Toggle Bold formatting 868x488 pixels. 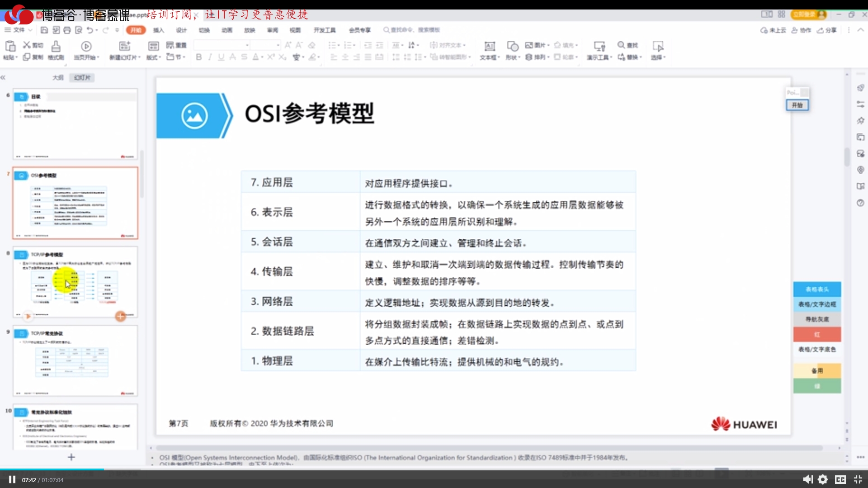(x=199, y=57)
